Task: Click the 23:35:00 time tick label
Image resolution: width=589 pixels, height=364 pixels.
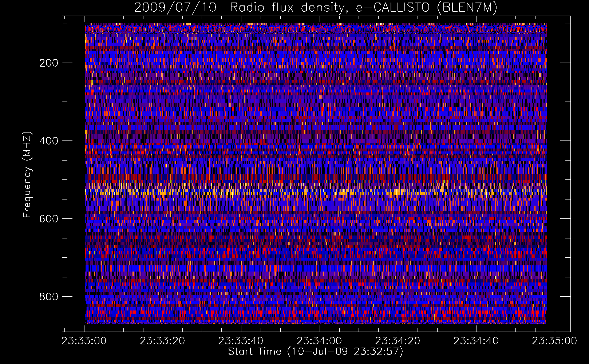Action: coord(554,341)
